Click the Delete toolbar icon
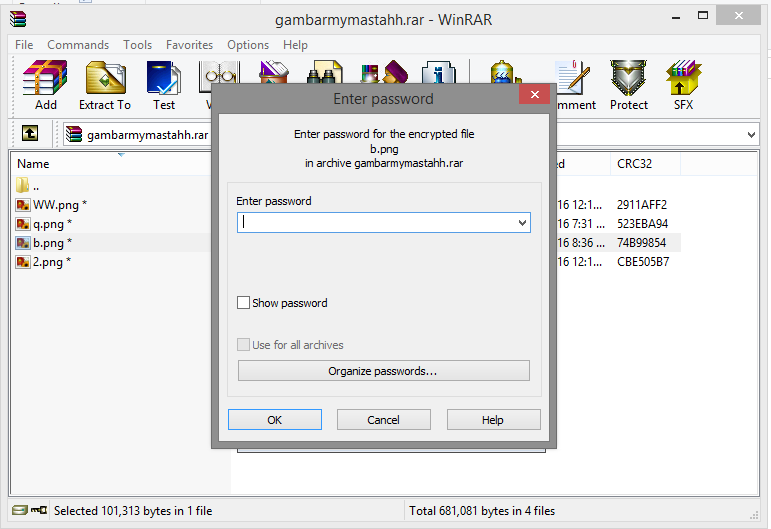 click(x=273, y=72)
